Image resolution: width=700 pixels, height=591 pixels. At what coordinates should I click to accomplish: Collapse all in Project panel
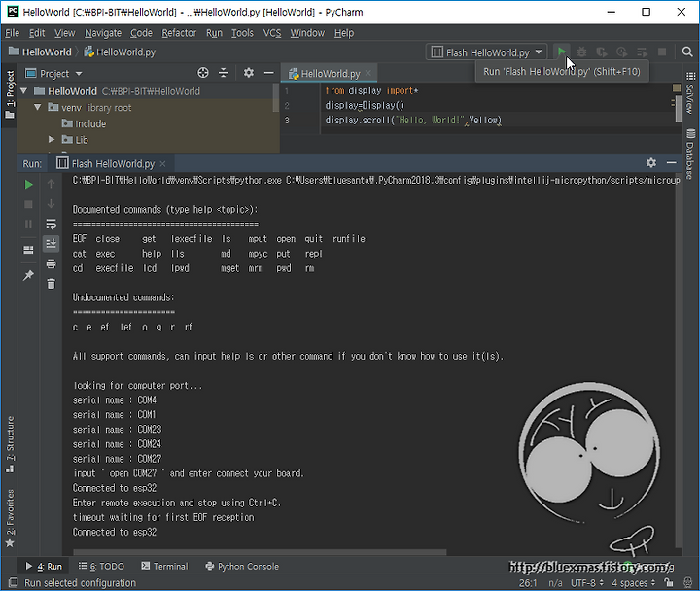(224, 73)
